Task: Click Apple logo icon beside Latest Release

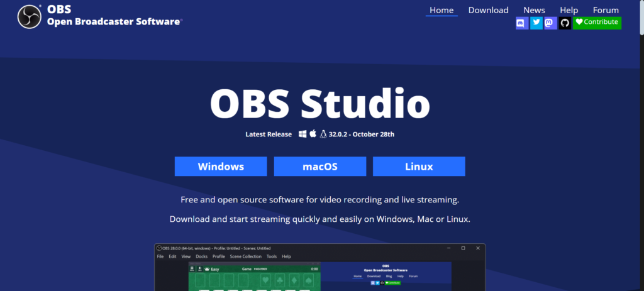Action: click(313, 134)
